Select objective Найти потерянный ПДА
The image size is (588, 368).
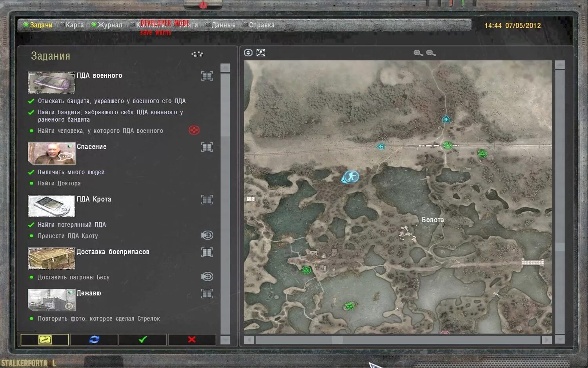coord(72,225)
